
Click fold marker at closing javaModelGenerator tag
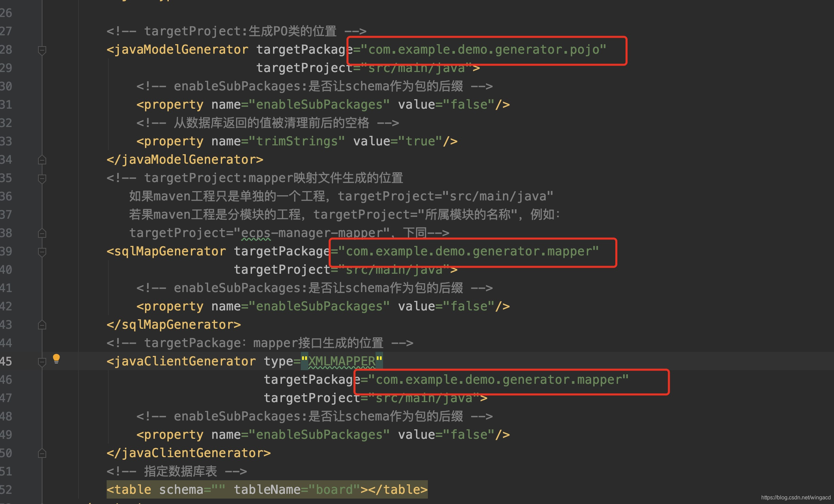tap(42, 160)
